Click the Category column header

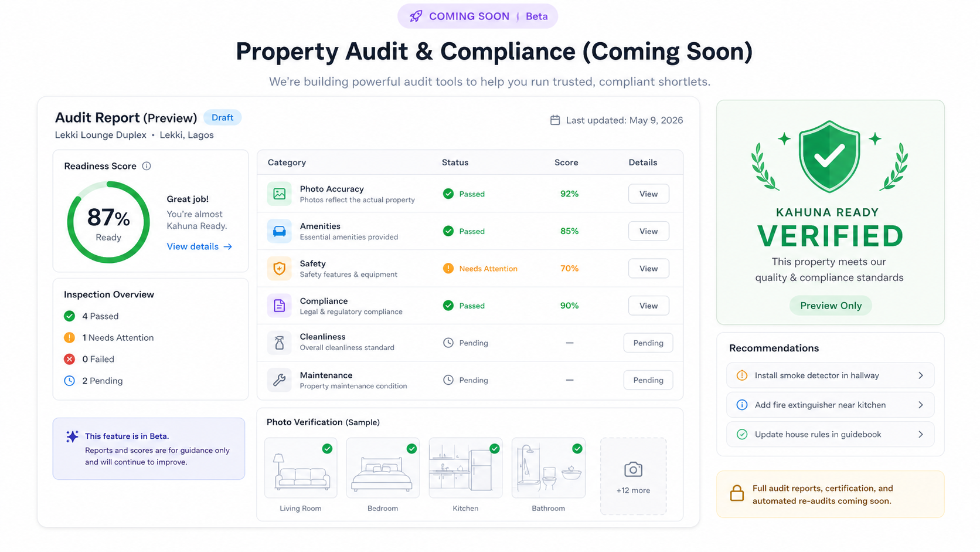point(287,162)
